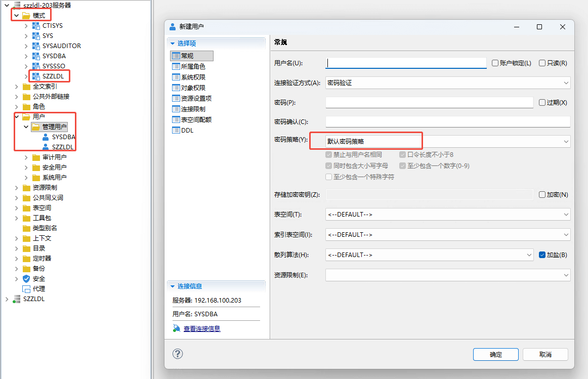Click the 表空间 folder icon
The height and width of the screenshot is (379, 588).
tap(26, 208)
